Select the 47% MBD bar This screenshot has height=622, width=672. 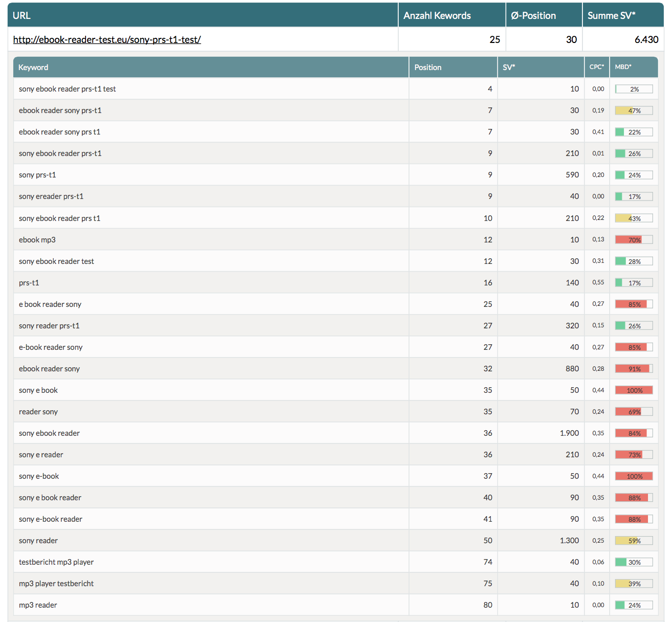[x=634, y=110]
